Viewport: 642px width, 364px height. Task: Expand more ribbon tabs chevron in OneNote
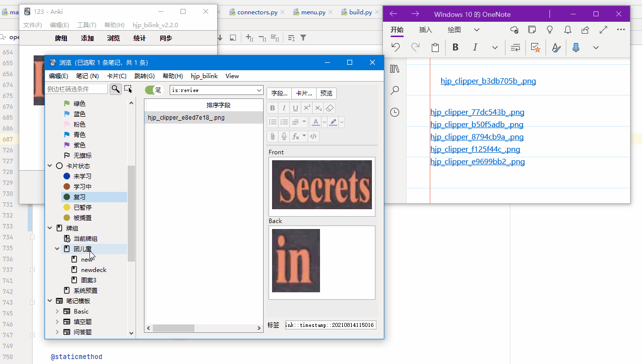click(477, 30)
